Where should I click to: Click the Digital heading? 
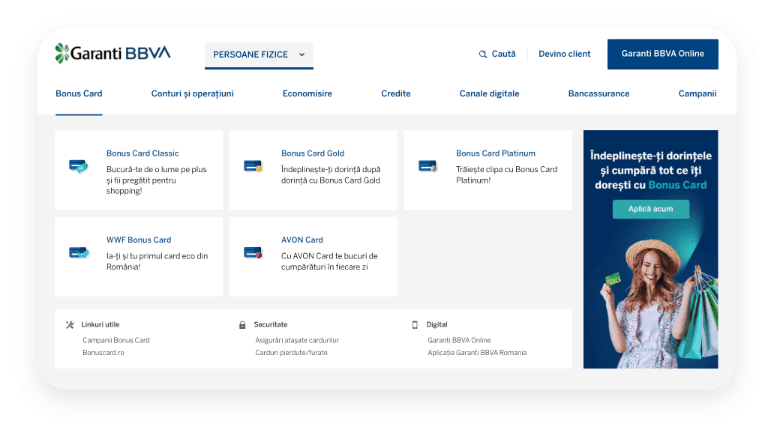[437, 324]
